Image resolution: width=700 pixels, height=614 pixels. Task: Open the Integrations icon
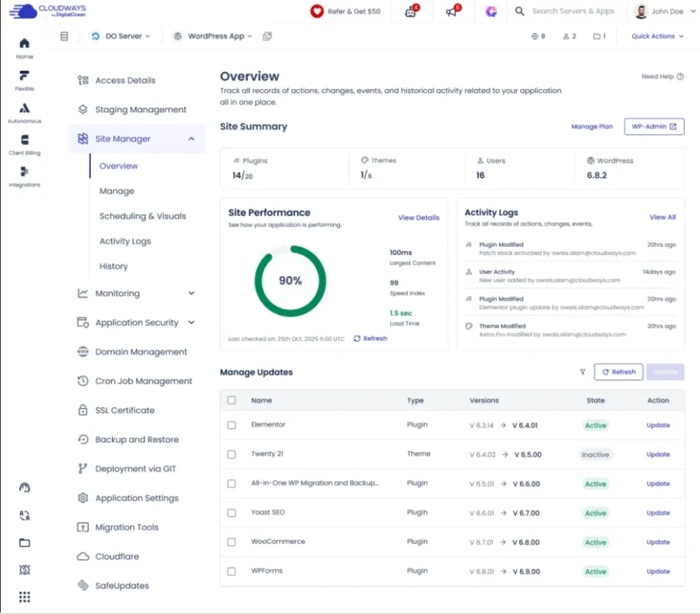(25, 172)
